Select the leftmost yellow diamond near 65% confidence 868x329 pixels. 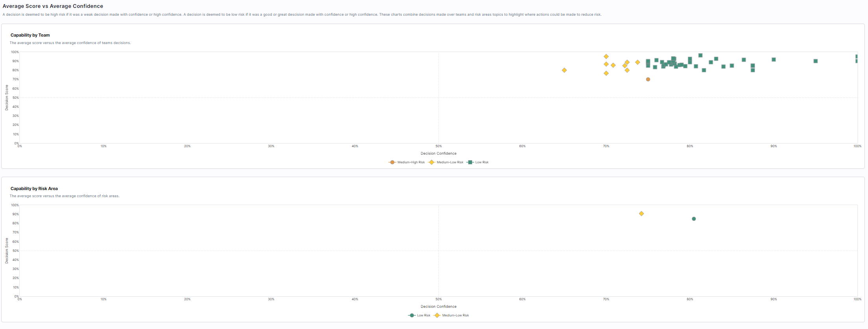[564, 70]
